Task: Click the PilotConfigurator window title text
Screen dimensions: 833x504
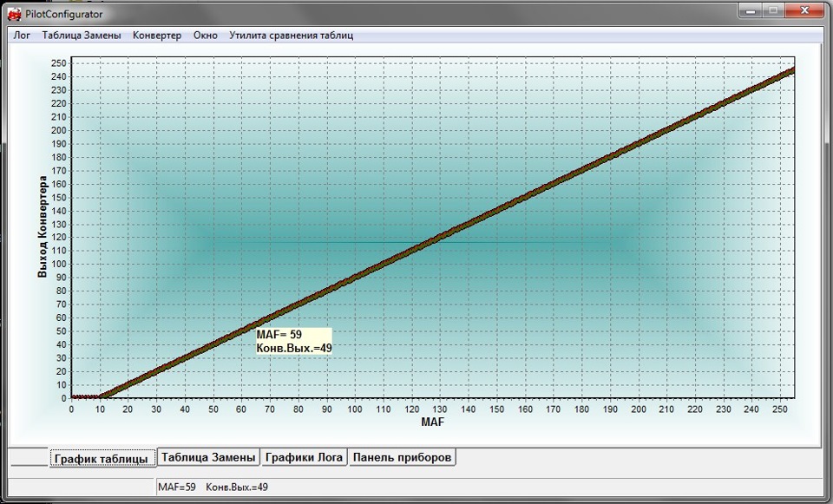Action: tap(63, 15)
